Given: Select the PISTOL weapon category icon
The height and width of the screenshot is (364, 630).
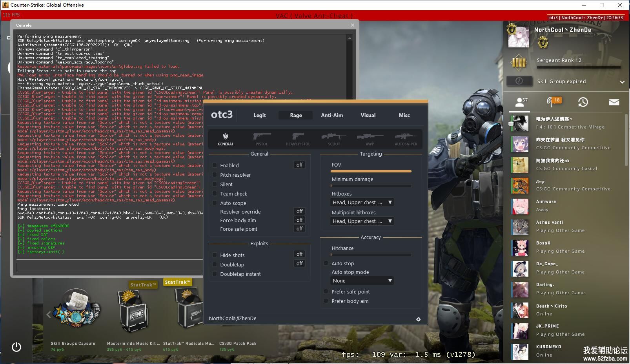Looking at the screenshot, I should click(x=262, y=139).
